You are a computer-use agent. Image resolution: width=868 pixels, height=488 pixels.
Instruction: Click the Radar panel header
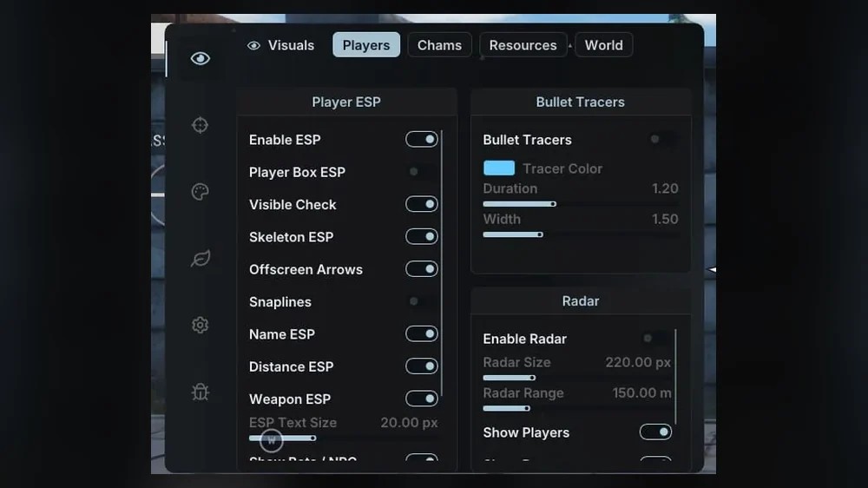[x=580, y=300]
